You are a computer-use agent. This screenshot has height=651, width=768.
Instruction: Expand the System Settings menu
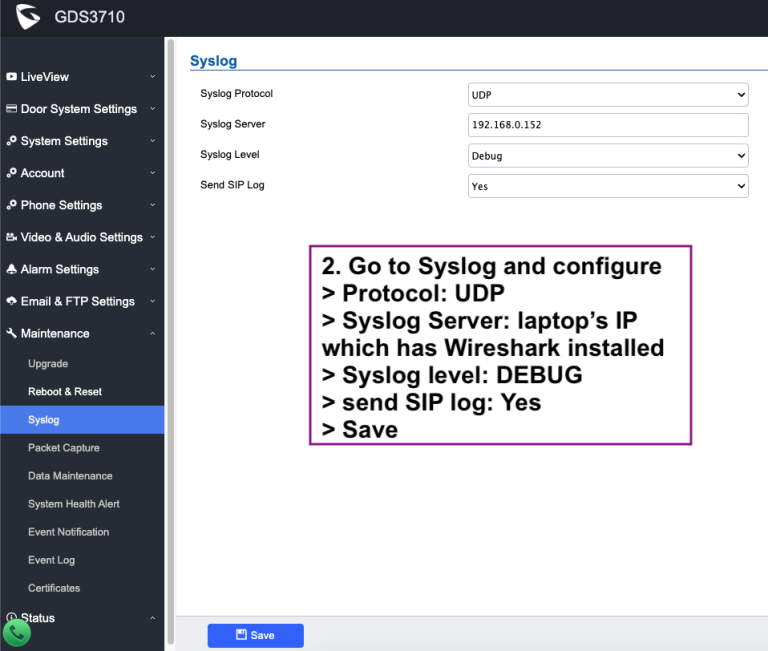pyautogui.click(x=152, y=141)
